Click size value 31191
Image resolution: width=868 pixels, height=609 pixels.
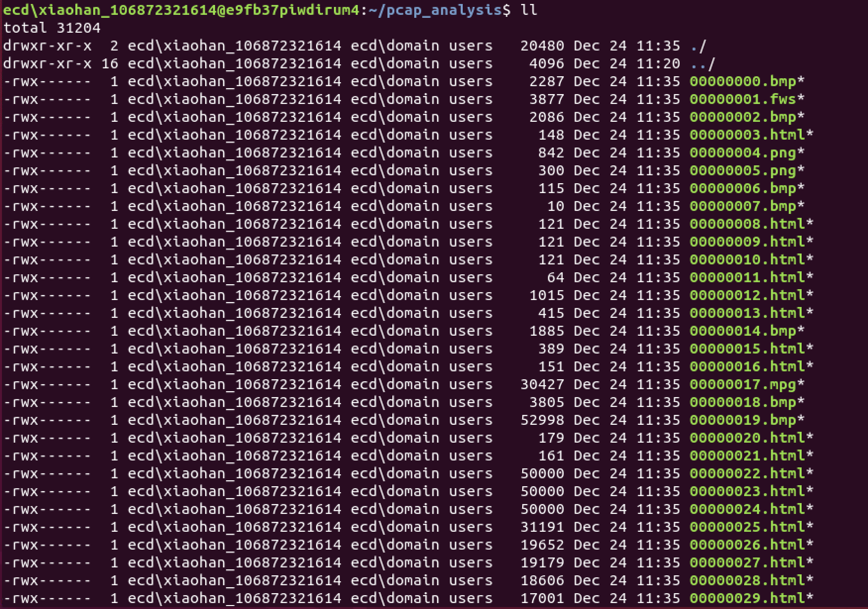pos(542,527)
